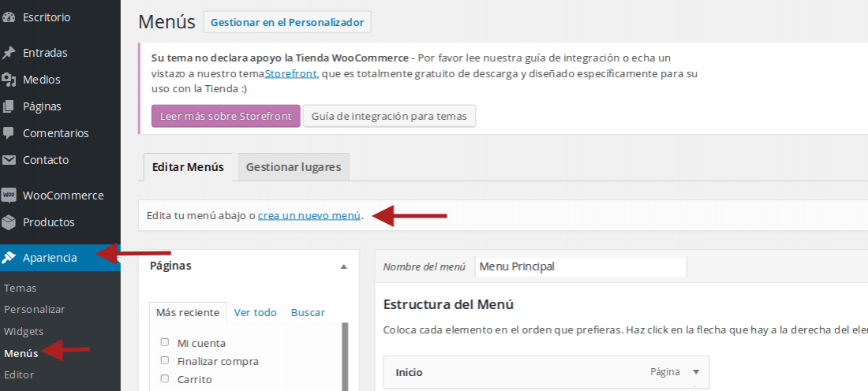Click the Inicio menu item bar
Image resolution: width=868 pixels, height=391 pixels.
[x=546, y=372]
